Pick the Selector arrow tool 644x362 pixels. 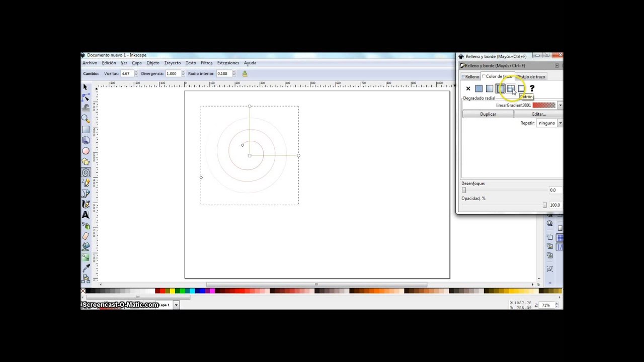point(86,87)
